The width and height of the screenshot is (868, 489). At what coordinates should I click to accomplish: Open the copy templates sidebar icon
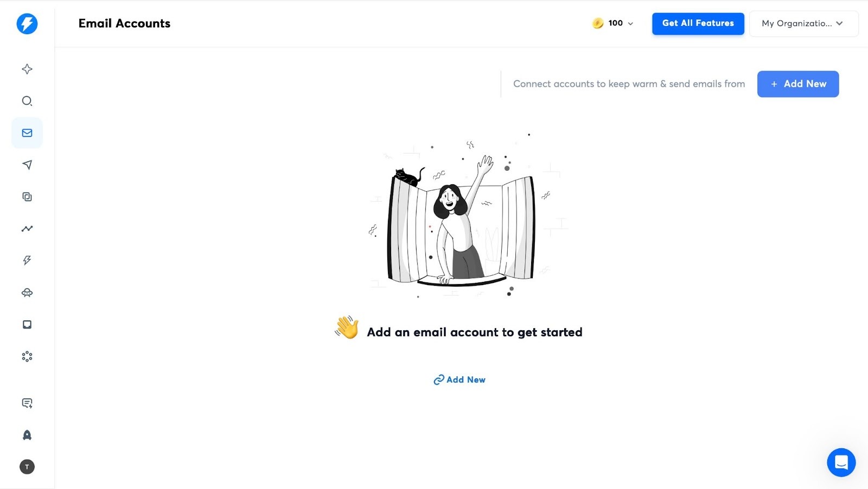point(27,197)
